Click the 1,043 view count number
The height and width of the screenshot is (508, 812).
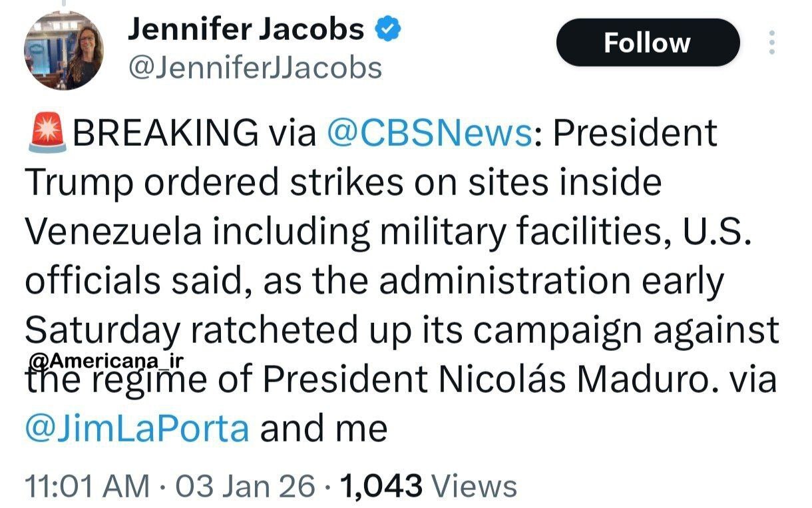(381, 486)
